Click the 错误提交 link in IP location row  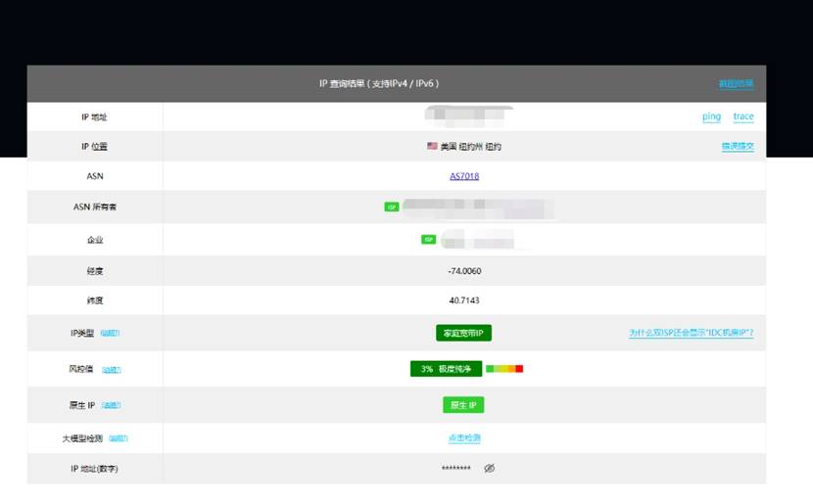(x=738, y=147)
